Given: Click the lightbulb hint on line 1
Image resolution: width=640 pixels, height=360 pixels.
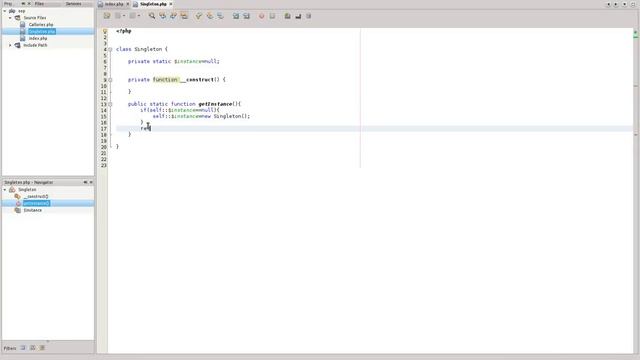Looking at the screenshot, I should [105, 31].
